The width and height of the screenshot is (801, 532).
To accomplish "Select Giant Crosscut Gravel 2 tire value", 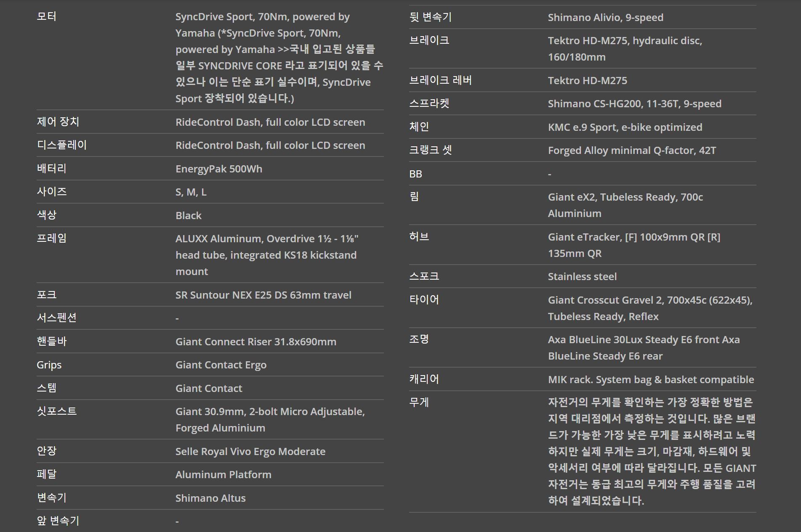I will pos(650,308).
